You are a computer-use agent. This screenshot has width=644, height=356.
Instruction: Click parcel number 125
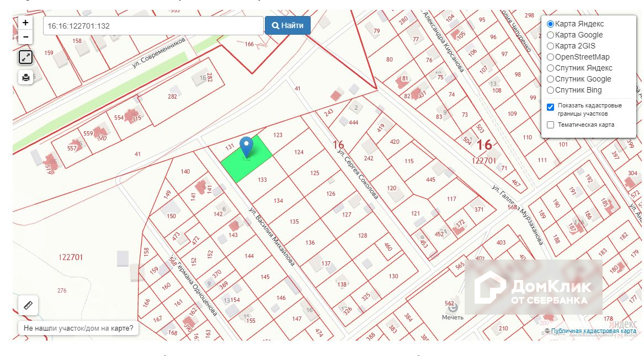point(315,173)
